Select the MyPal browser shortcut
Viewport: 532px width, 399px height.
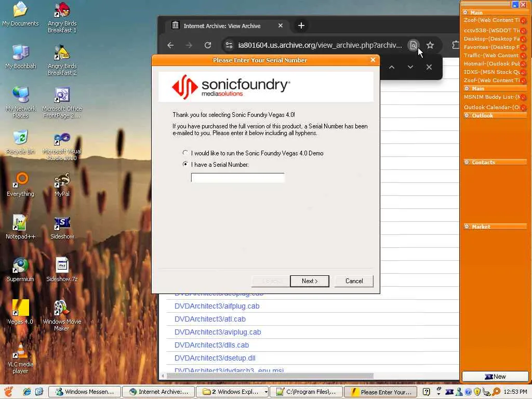[x=62, y=185]
